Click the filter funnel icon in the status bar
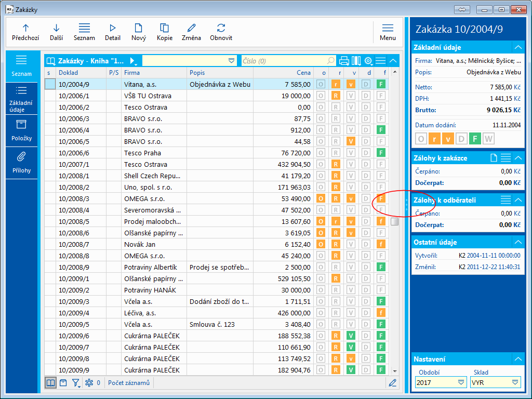Screen dimensions: 532x399 [76, 383]
